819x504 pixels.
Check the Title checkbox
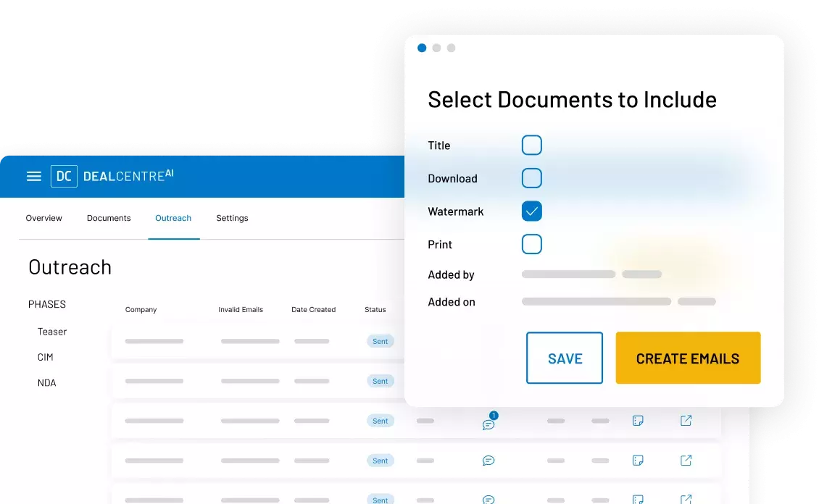coord(532,145)
